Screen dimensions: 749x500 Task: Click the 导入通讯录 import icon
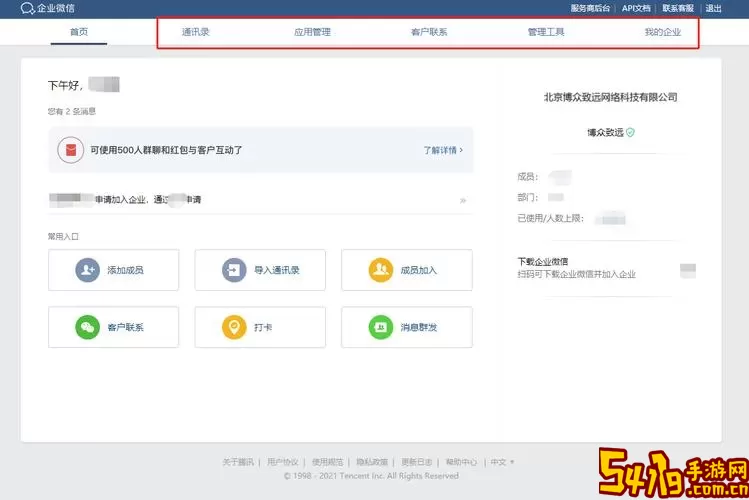coord(234,270)
